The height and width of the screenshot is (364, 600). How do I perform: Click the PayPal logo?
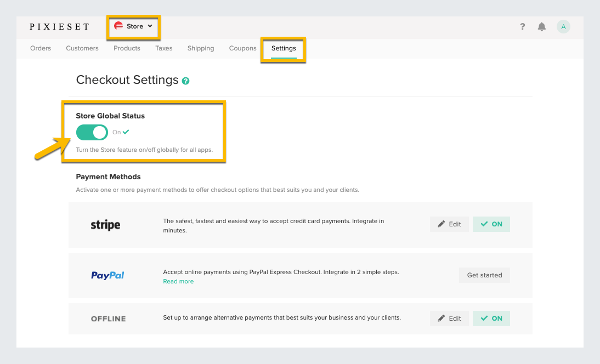coord(107,275)
